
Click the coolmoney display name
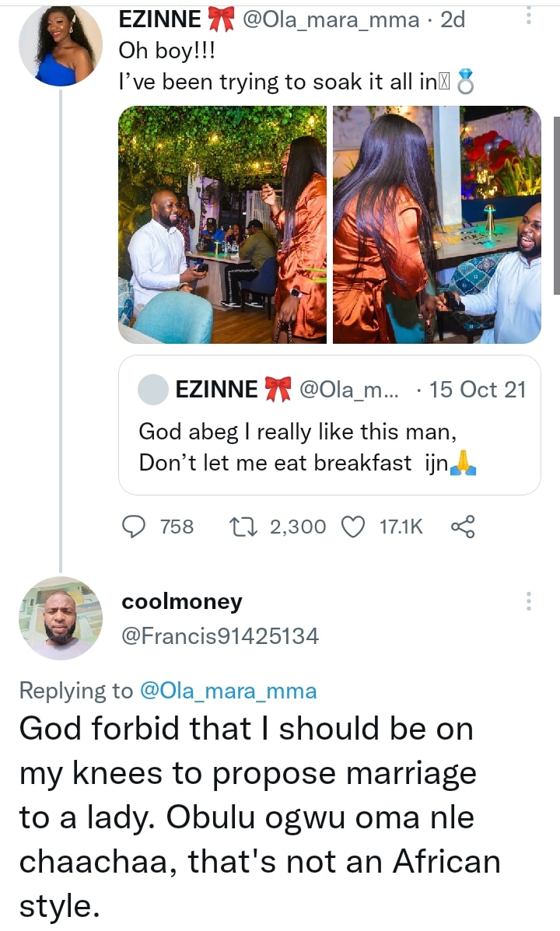[182, 601]
